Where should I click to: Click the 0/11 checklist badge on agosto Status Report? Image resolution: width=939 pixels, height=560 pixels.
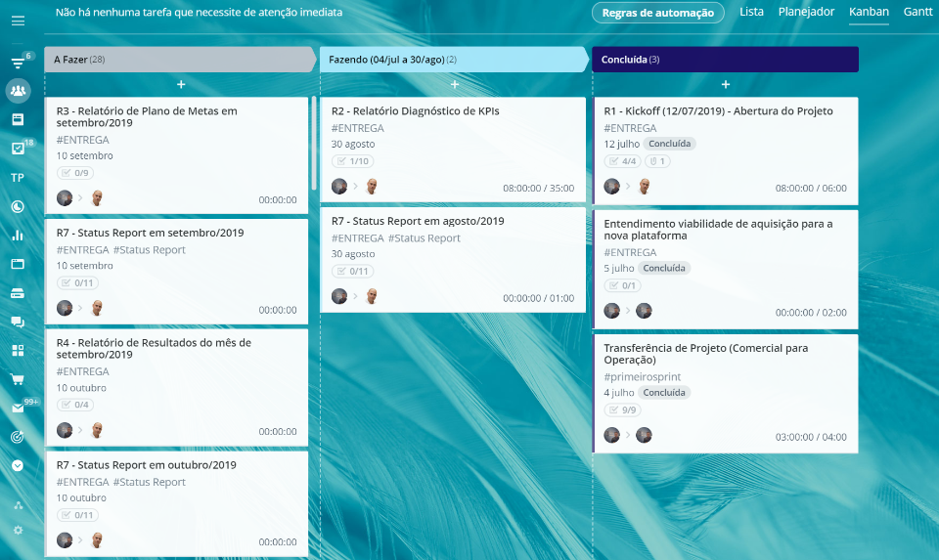pyautogui.click(x=353, y=271)
